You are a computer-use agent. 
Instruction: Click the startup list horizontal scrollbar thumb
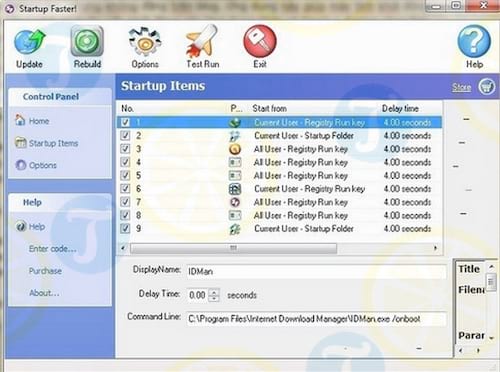[233, 248]
